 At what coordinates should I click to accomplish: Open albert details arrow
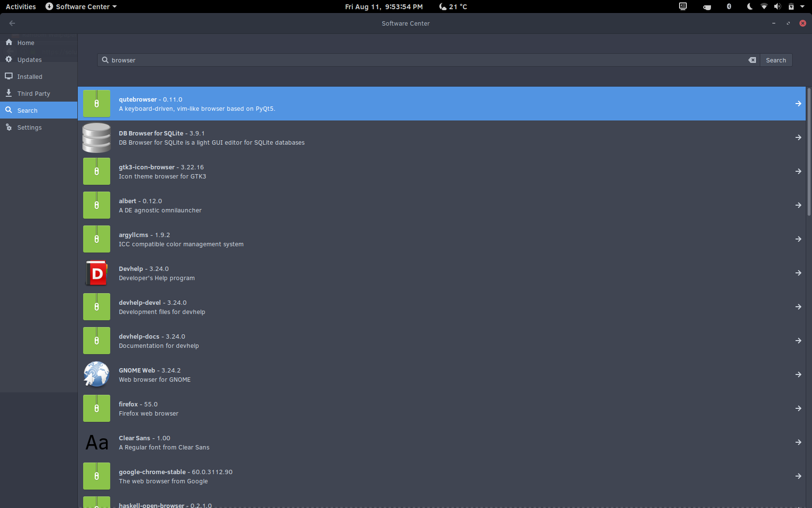[x=798, y=205]
